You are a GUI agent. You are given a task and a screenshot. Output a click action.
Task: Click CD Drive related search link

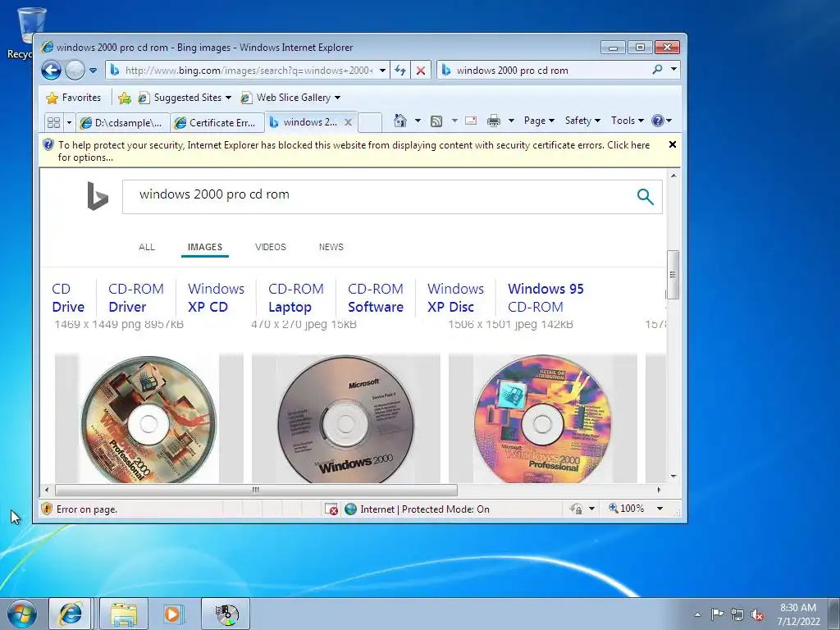click(68, 298)
